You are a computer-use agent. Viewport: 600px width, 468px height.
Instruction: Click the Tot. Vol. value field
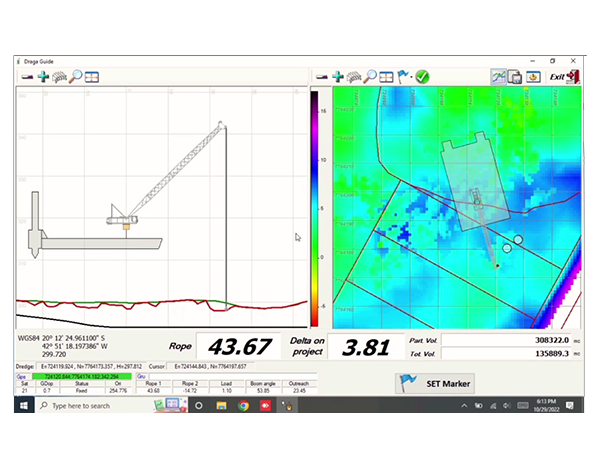pyautogui.click(x=511, y=354)
